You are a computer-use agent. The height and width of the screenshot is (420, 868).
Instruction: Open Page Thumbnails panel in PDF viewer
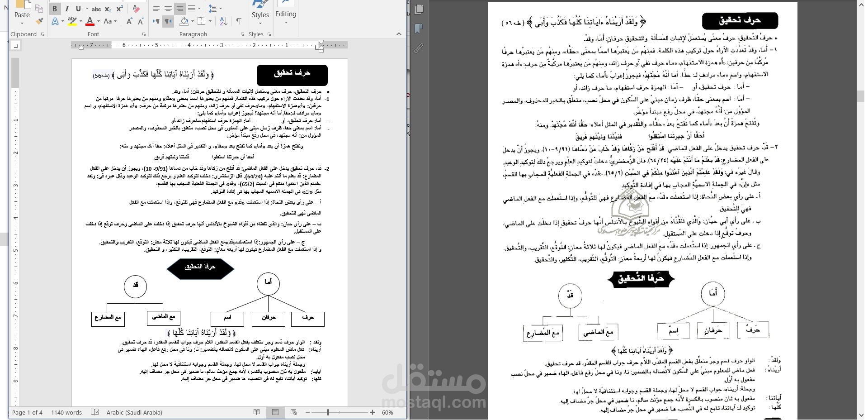pos(419,9)
